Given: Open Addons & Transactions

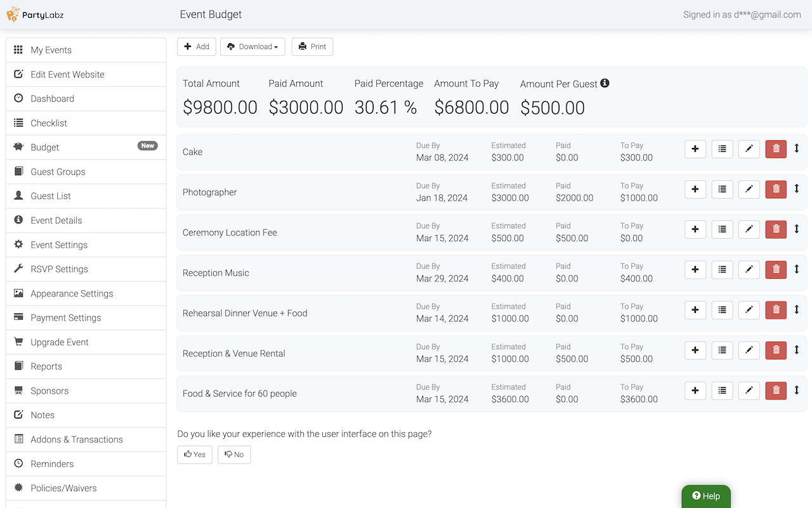Looking at the screenshot, I should [86, 439].
